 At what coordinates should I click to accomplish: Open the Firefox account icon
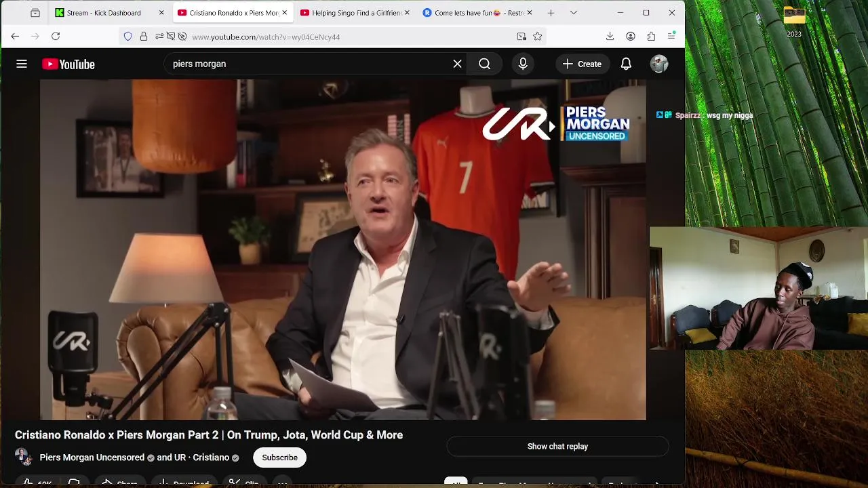pos(631,37)
